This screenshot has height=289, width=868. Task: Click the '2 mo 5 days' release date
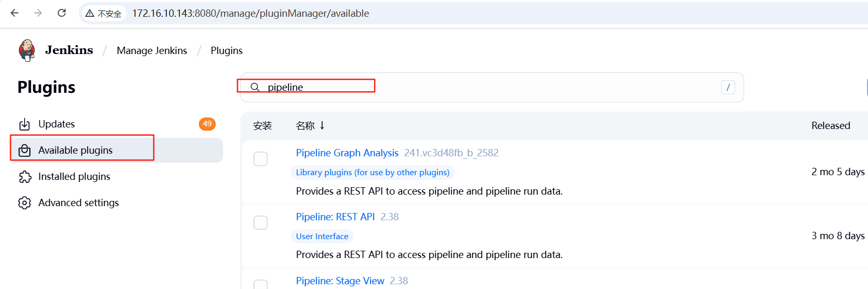pos(838,172)
